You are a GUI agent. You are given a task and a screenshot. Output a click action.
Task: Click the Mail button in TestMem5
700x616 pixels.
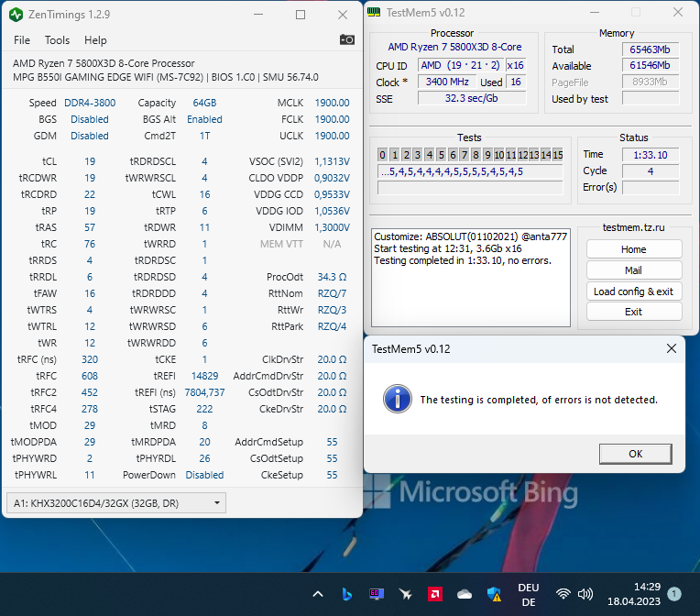(x=634, y=270)
